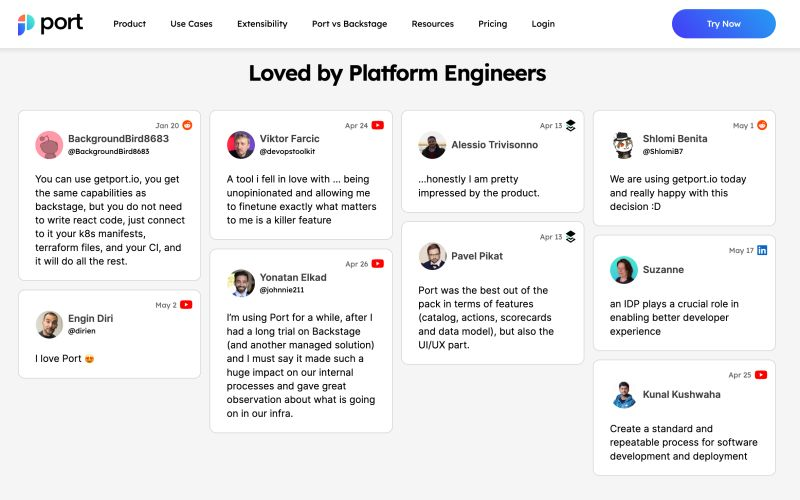Click the source icon on Alessio Trivisonno's card
The width and height of the screenshot is (800, 500).
click(x=570, y=125)
